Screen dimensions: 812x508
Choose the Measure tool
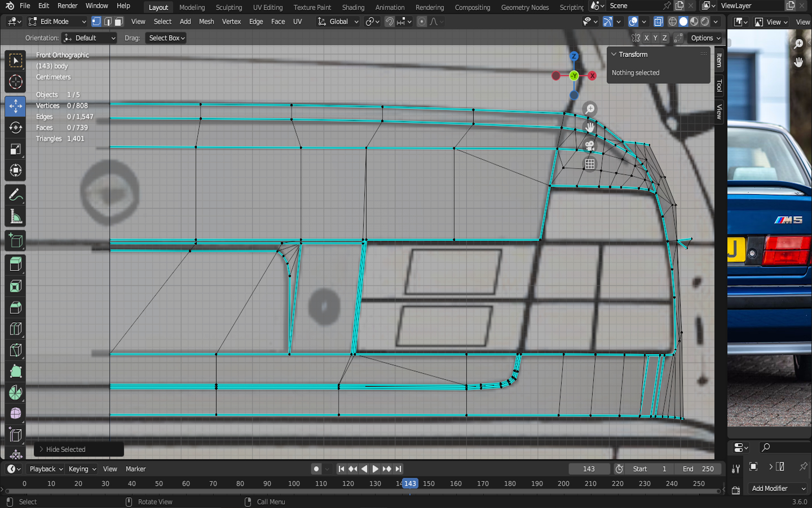[x=15, y=217]
